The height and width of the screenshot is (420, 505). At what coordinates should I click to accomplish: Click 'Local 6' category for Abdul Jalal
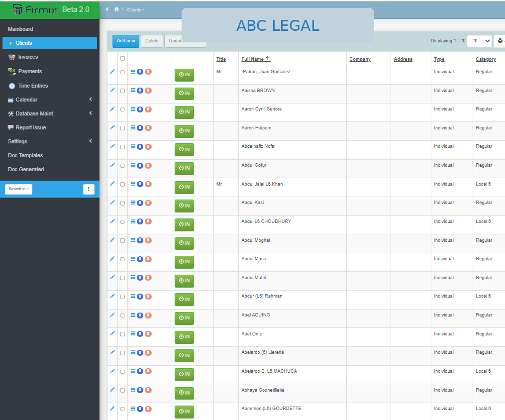pyautogui.click(x=483, y=184)
